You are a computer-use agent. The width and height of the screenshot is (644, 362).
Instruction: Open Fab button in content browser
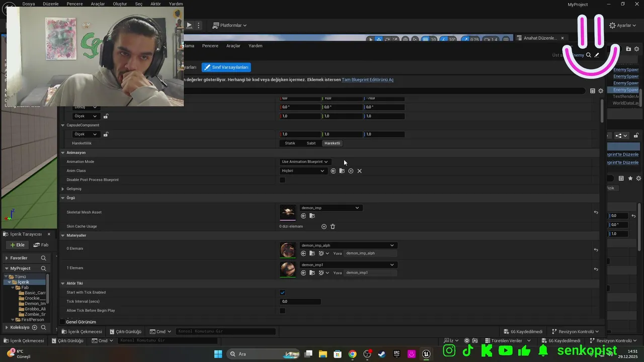[x=41, y=245]
